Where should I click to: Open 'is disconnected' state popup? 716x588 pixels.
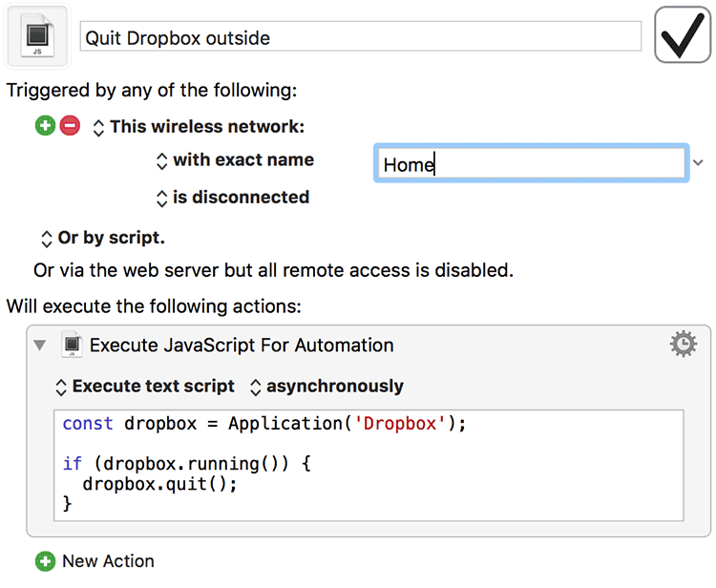coord(233,198)
